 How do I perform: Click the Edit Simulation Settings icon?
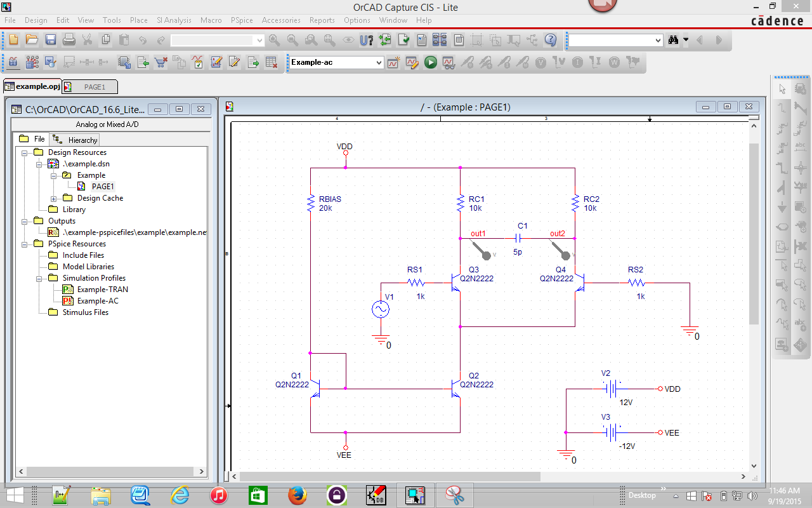tap(412, 62)
